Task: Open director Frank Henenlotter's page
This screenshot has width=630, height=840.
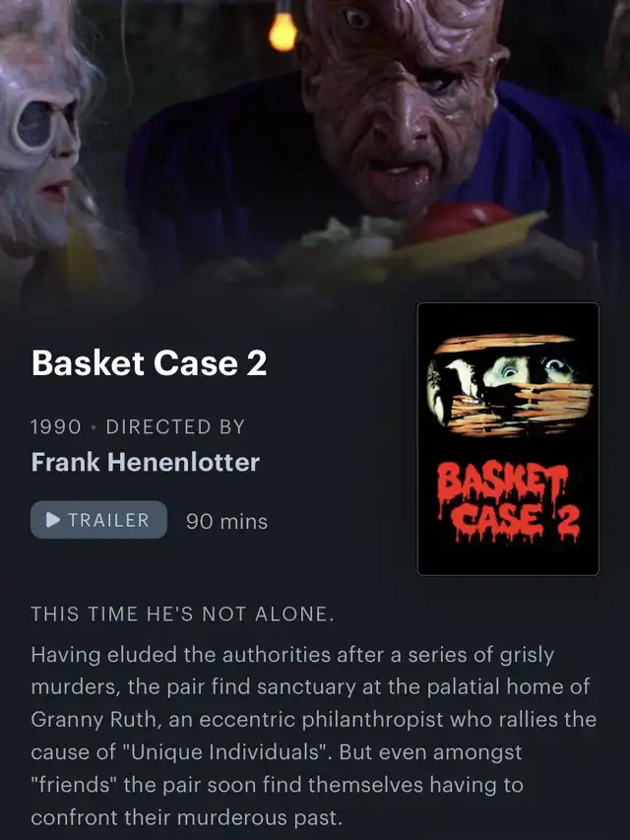Action: coord(145,462)
